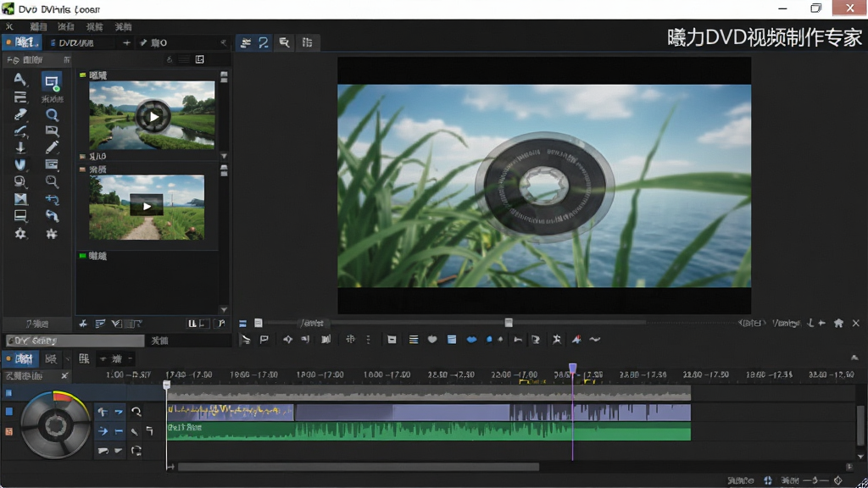Select the blue magnifier tool in left toolbox
Screen dimensions: 868x488
52,114
